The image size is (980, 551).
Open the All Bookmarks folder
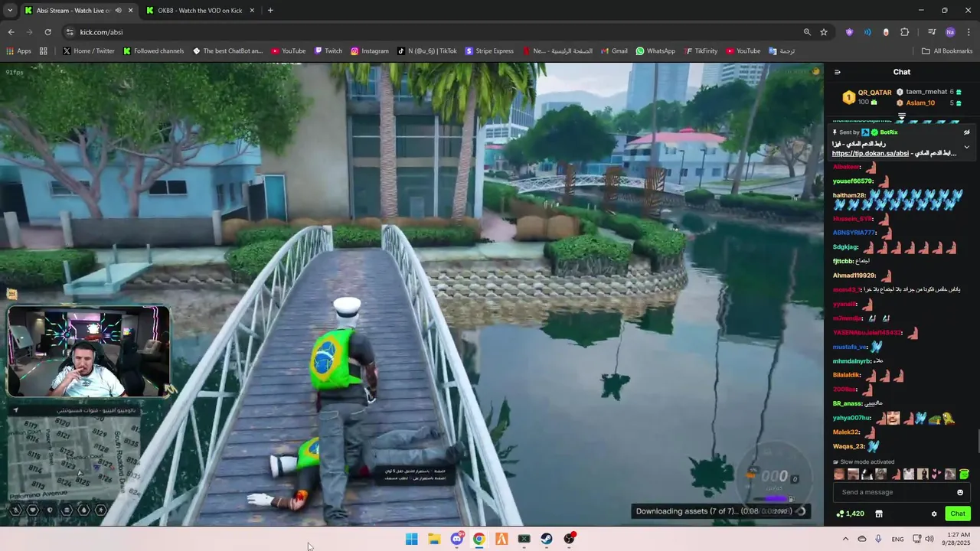(947, 51)
